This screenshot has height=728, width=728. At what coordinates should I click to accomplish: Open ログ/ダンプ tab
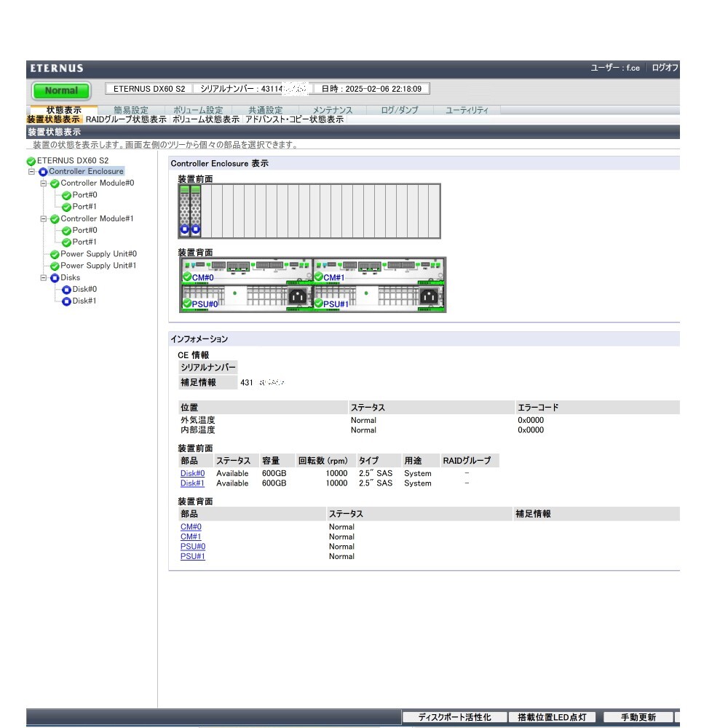(x=399, y=110)
